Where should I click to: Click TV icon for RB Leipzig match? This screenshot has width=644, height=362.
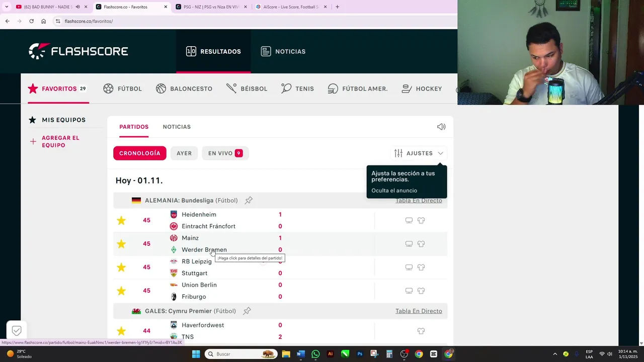(x=409, y=267)
